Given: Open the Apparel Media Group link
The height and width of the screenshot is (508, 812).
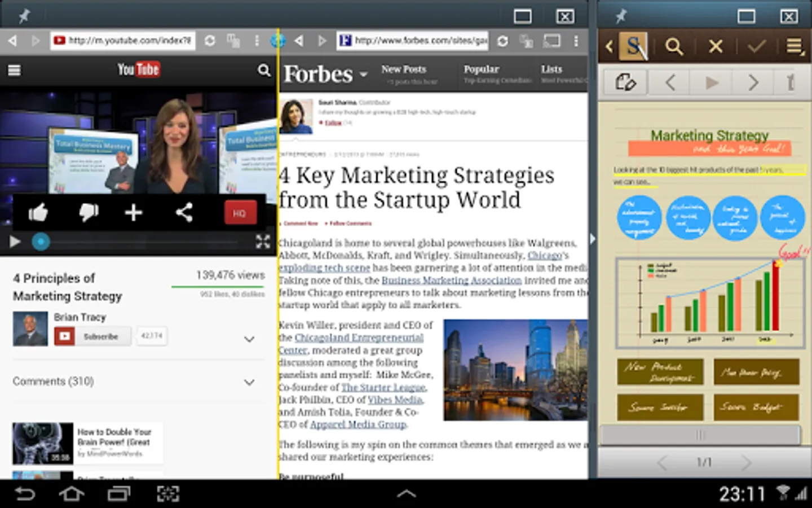Looking at the screenshot, I should pyautogui.click(x=358, y=424).
